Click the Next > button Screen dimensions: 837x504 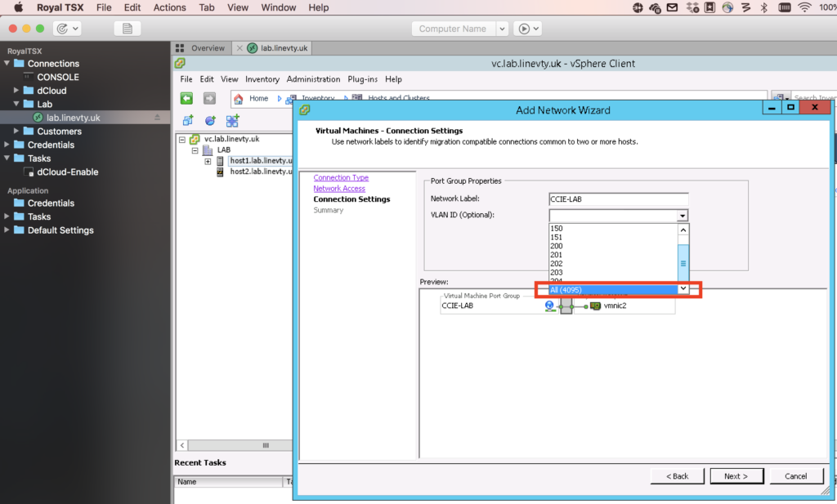tap(736, 476)
